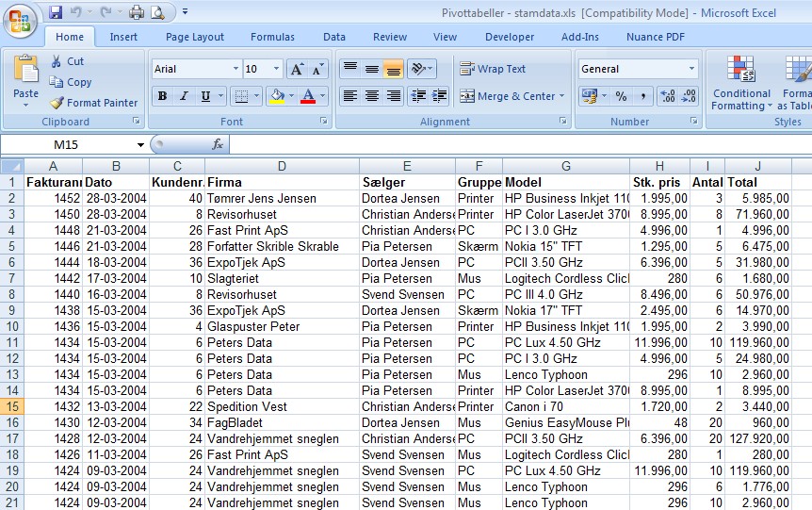
Task: Click the insert function fx icon
Action: click(218, 144)
